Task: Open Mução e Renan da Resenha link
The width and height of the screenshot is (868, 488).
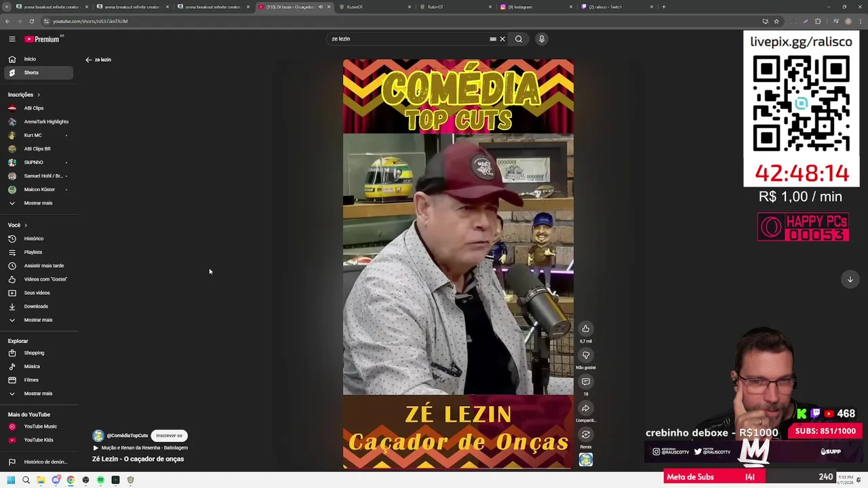Action: point(140,448)
